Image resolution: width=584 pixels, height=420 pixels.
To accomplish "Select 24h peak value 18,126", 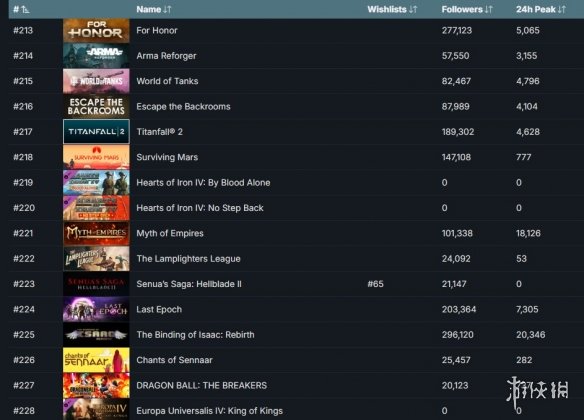I will tap(528, 233).
